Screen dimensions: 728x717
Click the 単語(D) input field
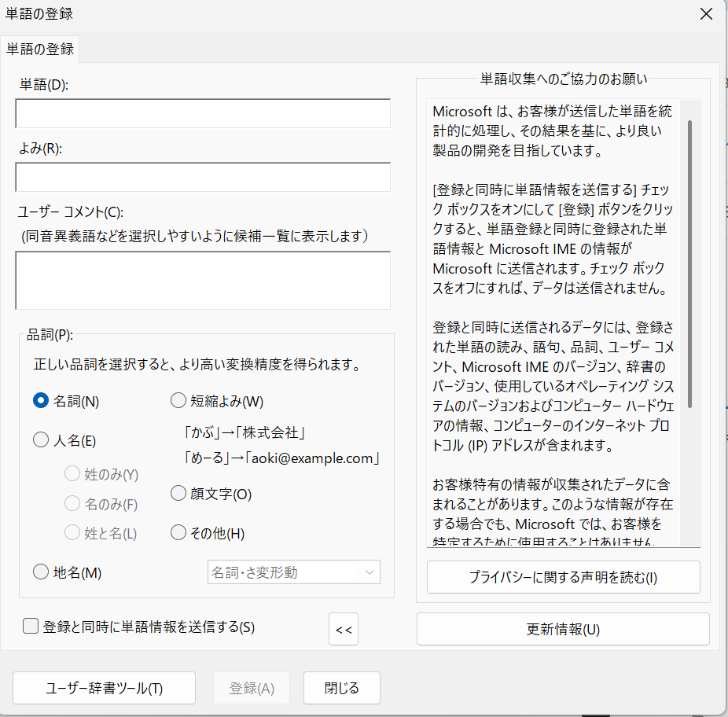click(x=203, y=113)
